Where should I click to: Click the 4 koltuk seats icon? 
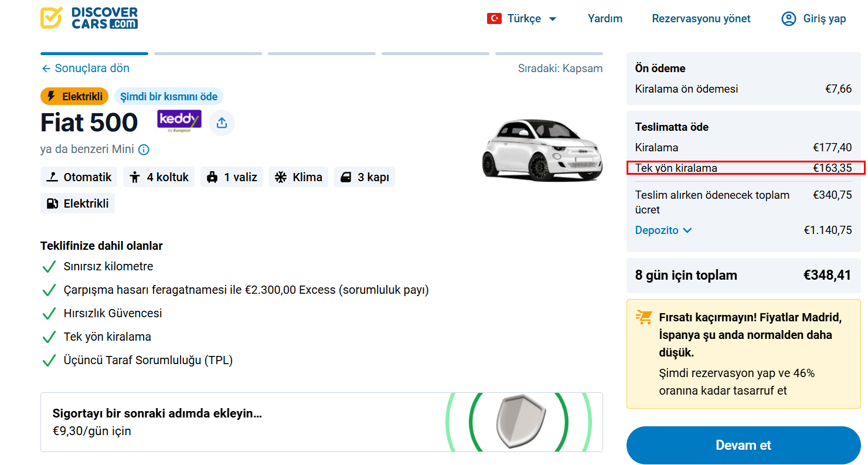(135, 177)
